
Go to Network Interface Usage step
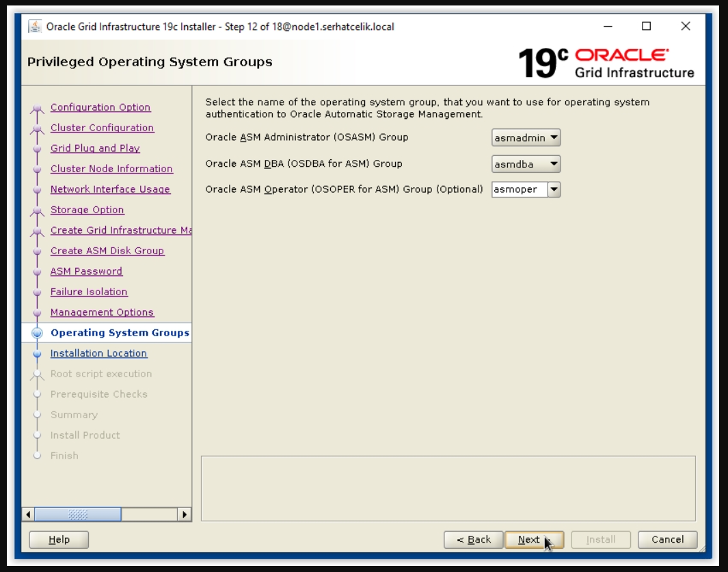click(111, 189)
